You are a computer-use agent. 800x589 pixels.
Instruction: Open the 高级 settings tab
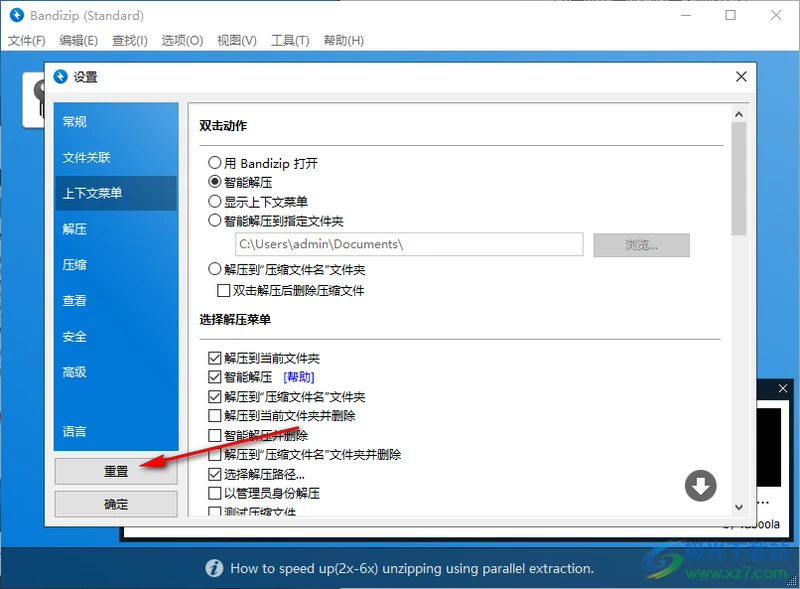tap(116, 372)
